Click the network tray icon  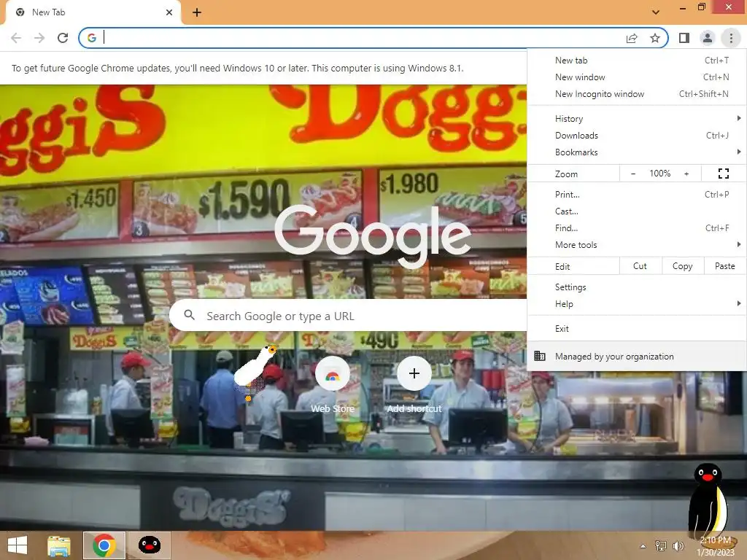coord(661,546)
